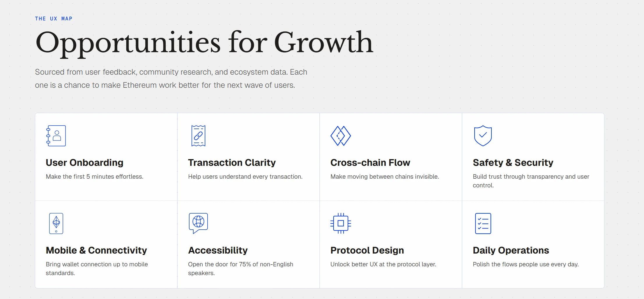Image resolution: width=644 pixels, height=299 pixels.
Task: Select the Cross-chain Flow title
Action: [x=370, y=163]
